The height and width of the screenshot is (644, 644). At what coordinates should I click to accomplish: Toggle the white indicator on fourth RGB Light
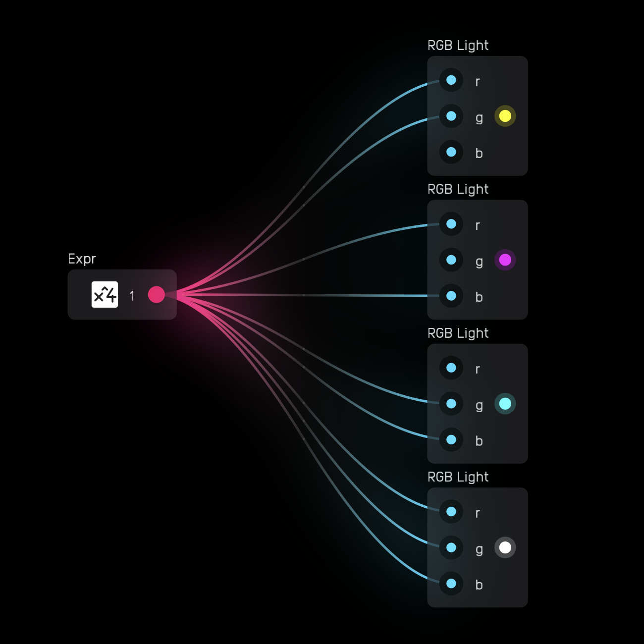click(505, 547)
